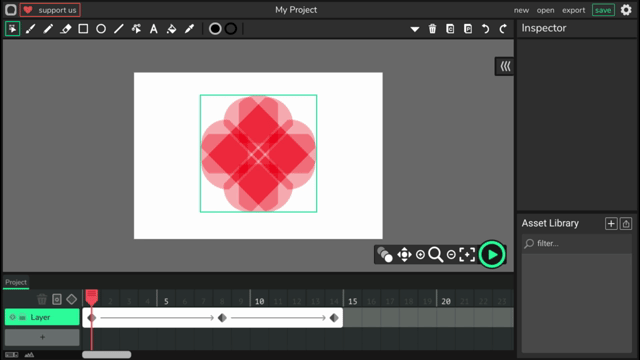Image resolution: width=640 pixels, height=360 pixels.
Task: Select the Eraser tool
Action: [x=66, y=29]
